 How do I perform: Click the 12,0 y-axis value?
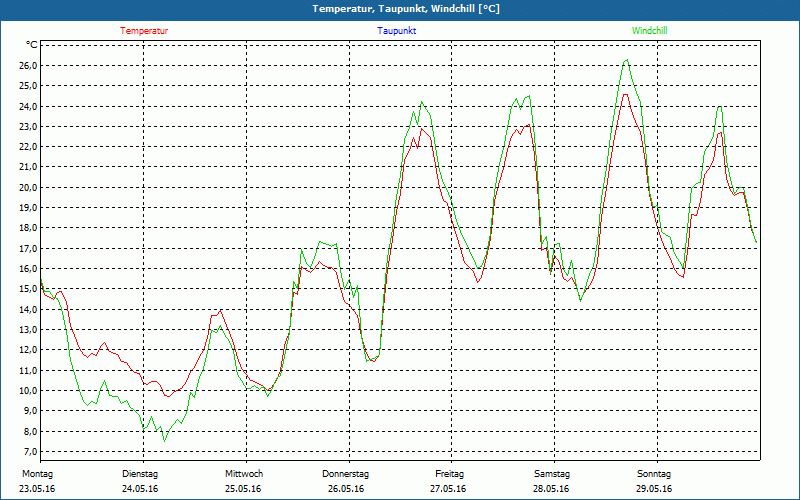[x=29, y=350]
